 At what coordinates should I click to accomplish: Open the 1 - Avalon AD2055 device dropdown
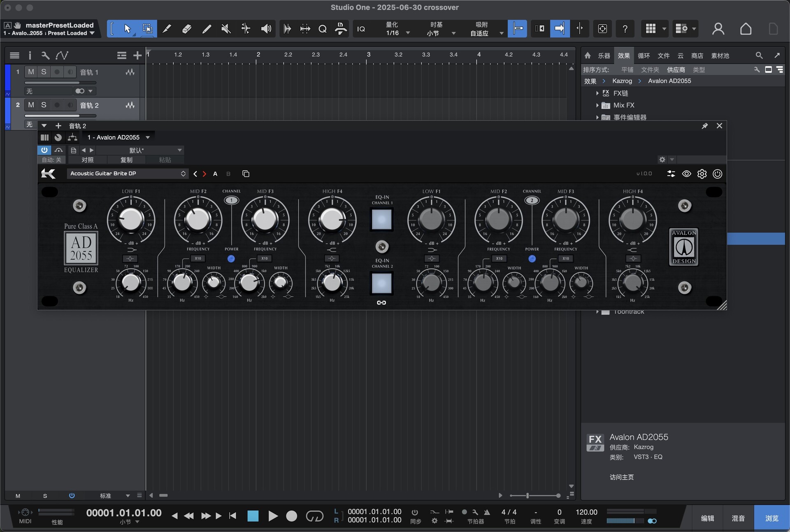pyautogui.click(x=118, y=137)
